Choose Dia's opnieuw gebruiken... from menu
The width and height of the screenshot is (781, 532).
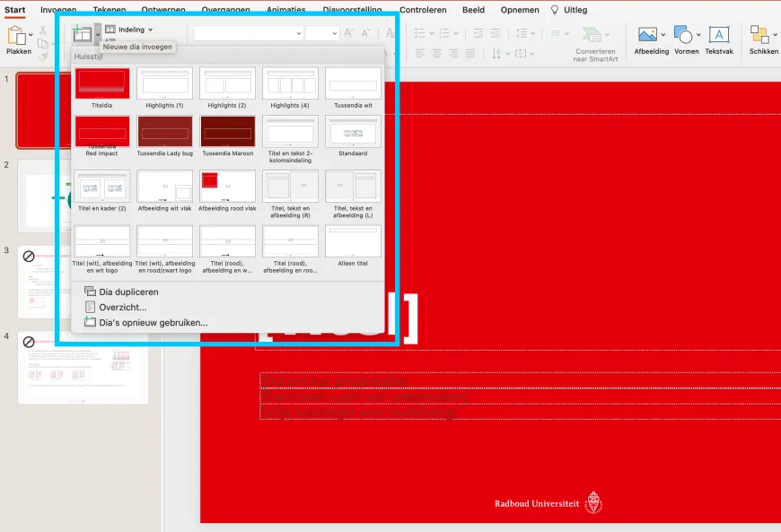pyautogui.click(x=154, y=322)
